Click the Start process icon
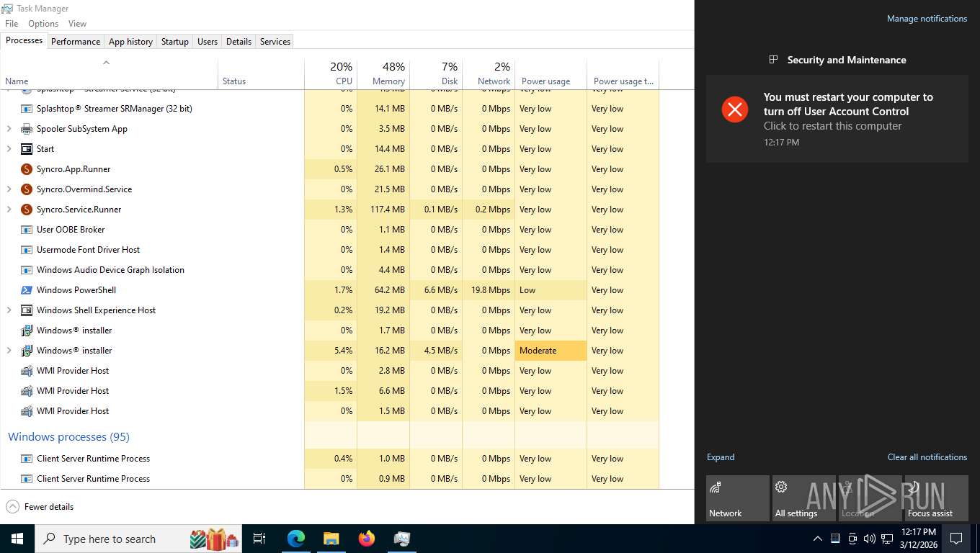This screenshot has width=980, height=553. click(x=27, y=149)
